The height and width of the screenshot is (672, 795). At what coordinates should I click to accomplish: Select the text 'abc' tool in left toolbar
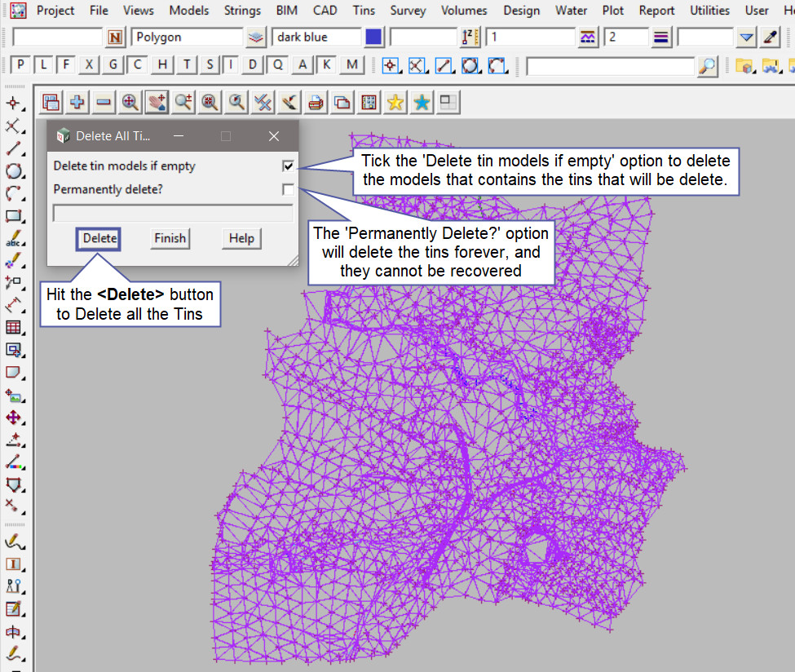13,239
